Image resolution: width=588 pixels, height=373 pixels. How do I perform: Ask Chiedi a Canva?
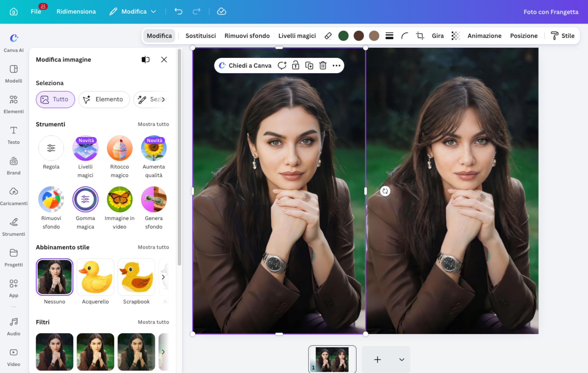tap(245, 66)
